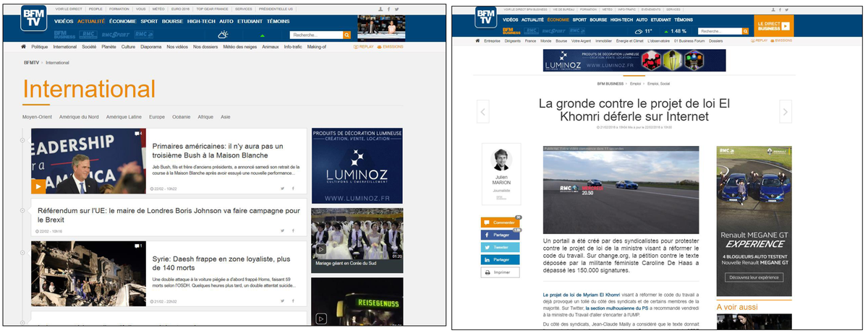Viewport: 868px width, 333px height.
Task: Share article with Facebook Partager button
Action: pyautogui.click(x=499, y=235)
